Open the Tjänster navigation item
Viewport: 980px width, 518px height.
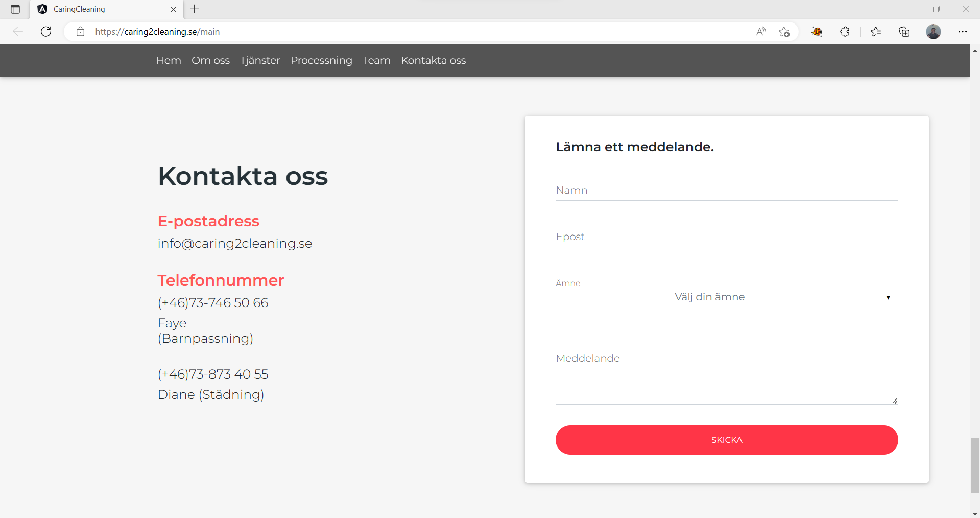click(x=260, y=60)
